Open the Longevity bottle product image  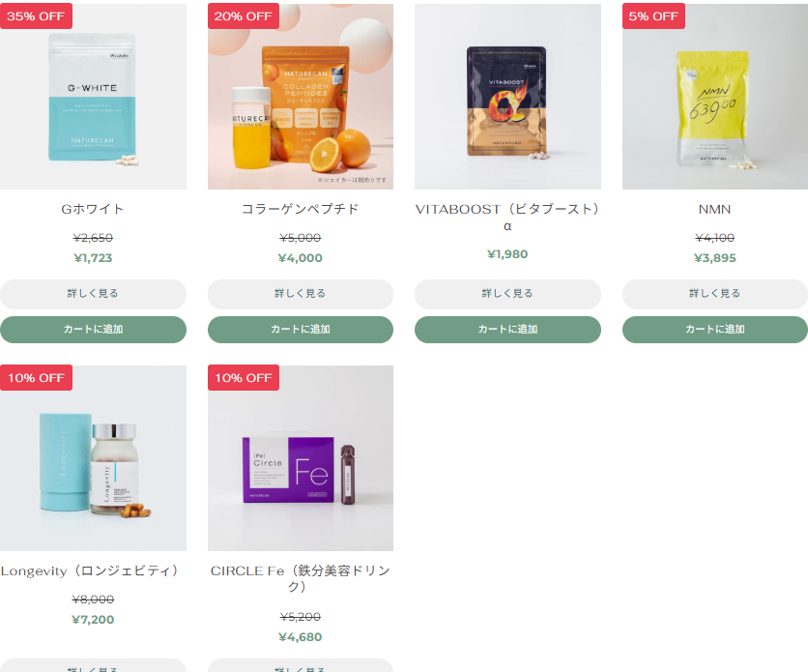tap(94, 458)
